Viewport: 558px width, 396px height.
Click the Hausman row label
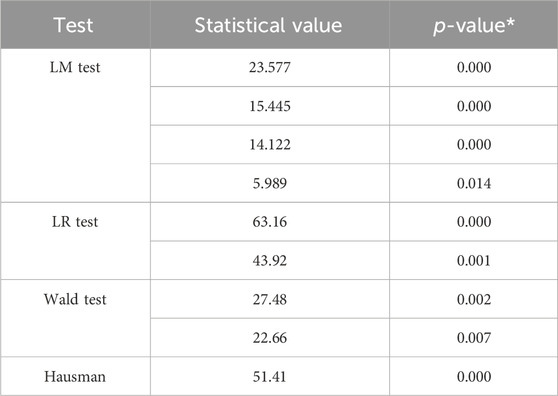tap(75, 376)
